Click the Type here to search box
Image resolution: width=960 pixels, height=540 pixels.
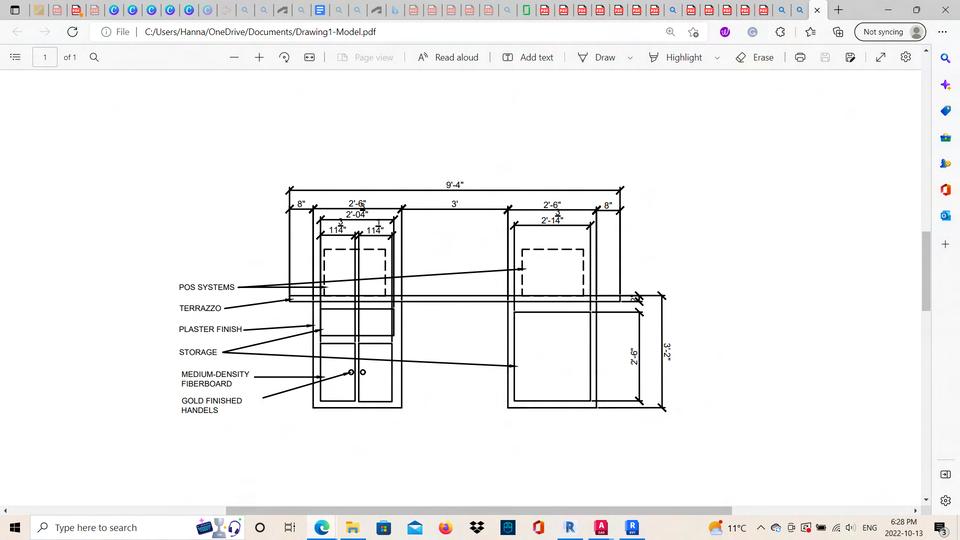click(137, 527)
